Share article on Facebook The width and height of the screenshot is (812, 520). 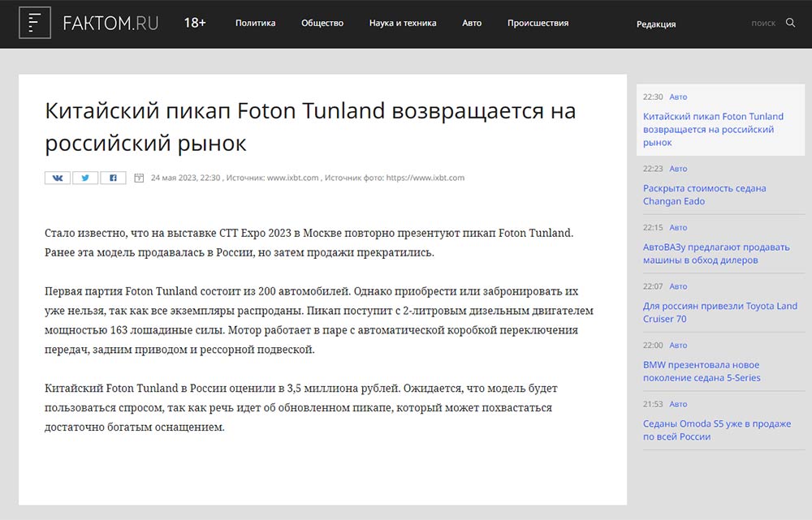pos(113,178)
